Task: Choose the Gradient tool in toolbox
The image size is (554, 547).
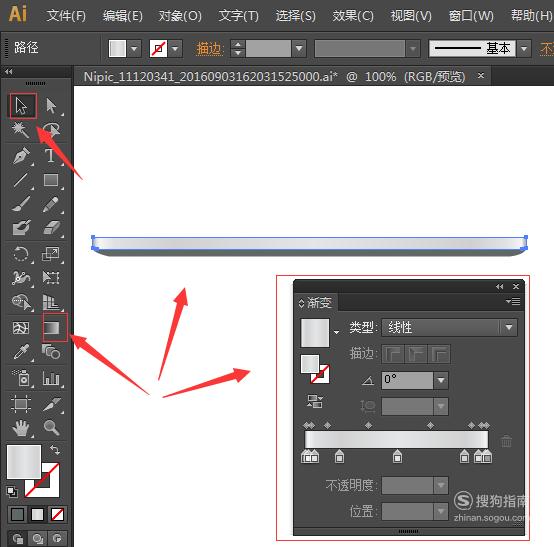Action: tap(52, 328)
